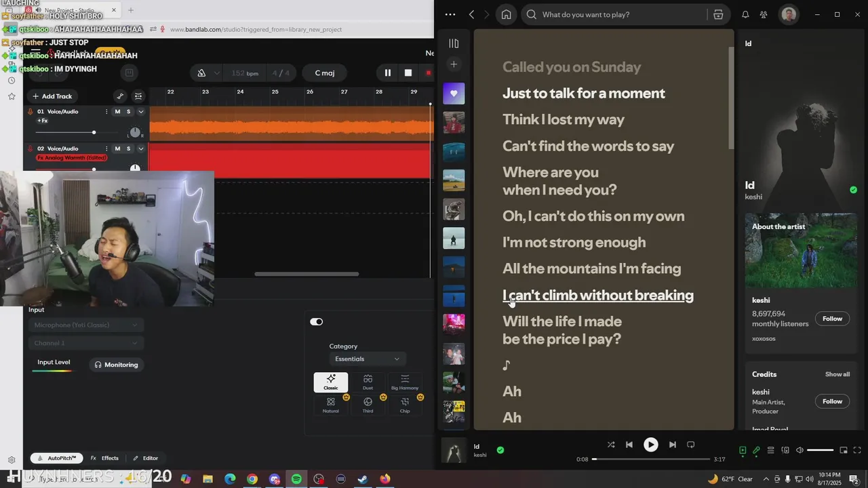This screenshot has width=868, height=488.
Task: Click the Add Track button
Action: [x=52, y=96]
